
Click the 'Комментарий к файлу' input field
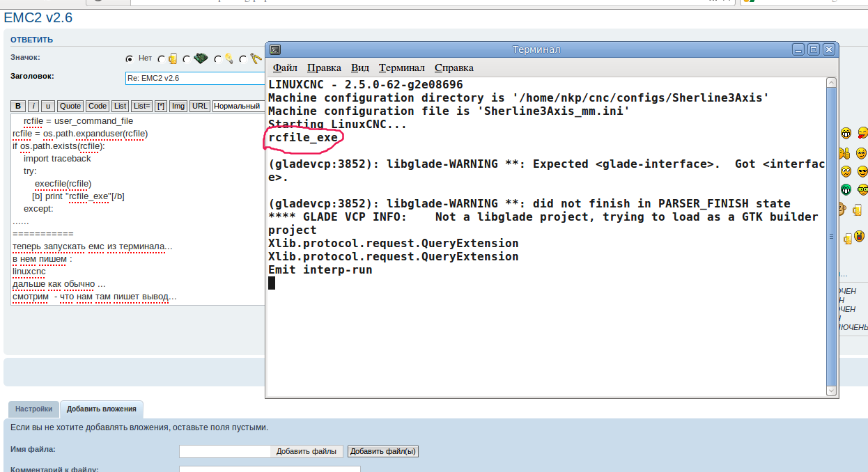pos(270,469)
